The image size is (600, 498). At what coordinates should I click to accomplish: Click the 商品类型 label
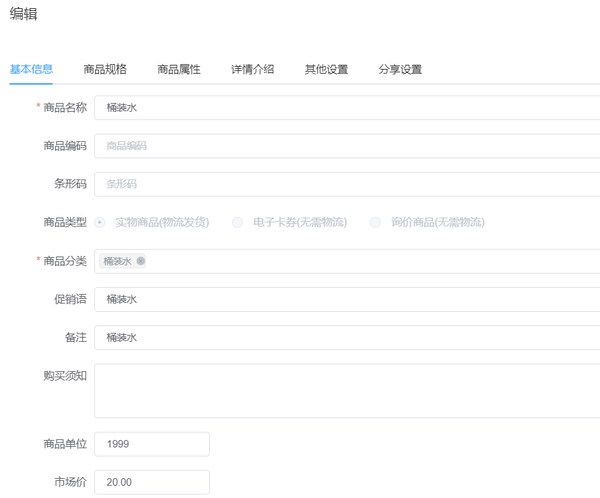pos(65,222)
